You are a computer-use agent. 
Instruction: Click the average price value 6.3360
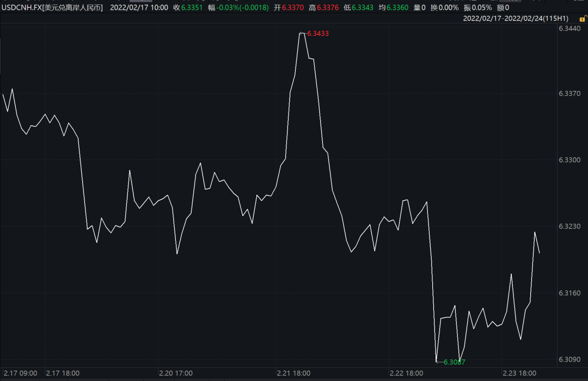coord(398,8)
